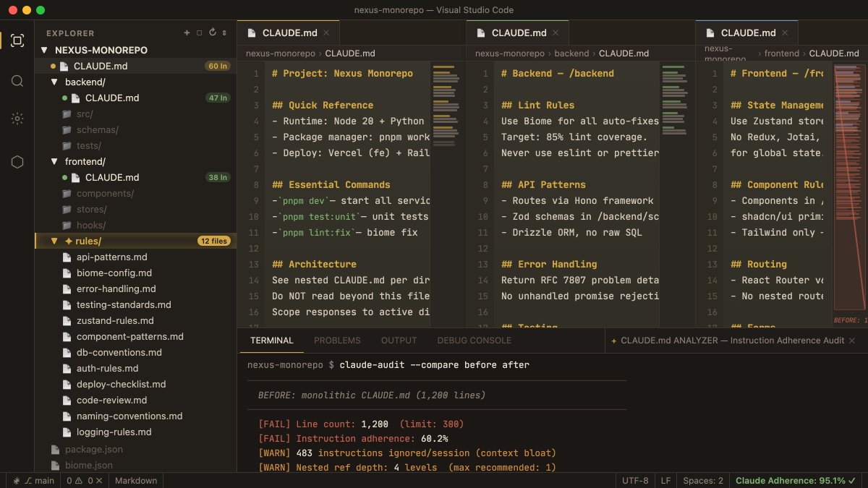Open testing-standards.md file
Screen dimensions: 868x488
(135, 305)
